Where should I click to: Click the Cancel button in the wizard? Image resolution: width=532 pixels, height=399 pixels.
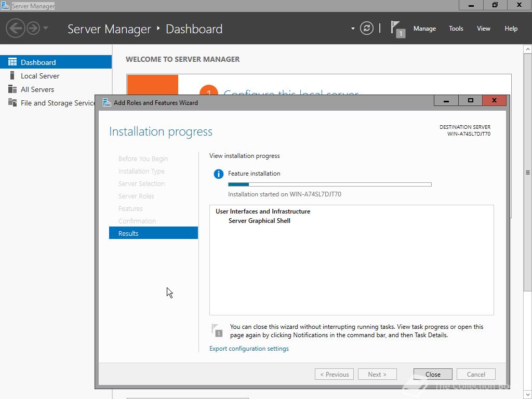[476, 374]
